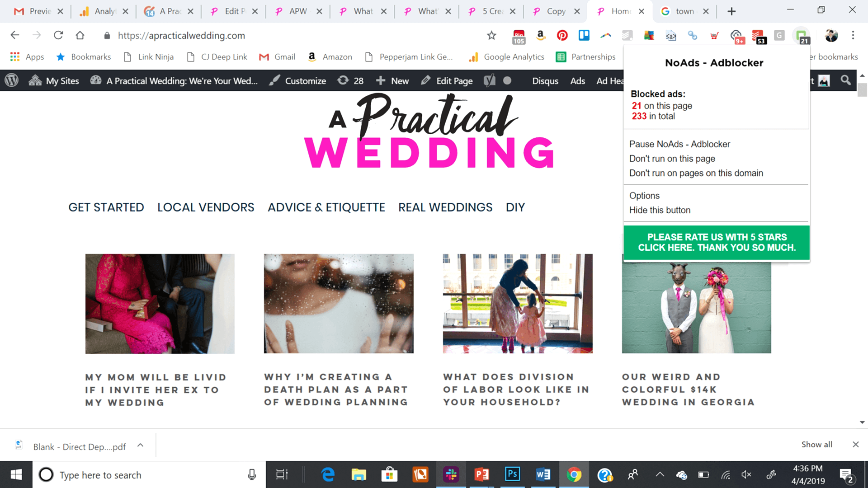The height and width of the screenshot is (488, 868).
Task: Click the muted volume tray icon
Action: (746, 474)
